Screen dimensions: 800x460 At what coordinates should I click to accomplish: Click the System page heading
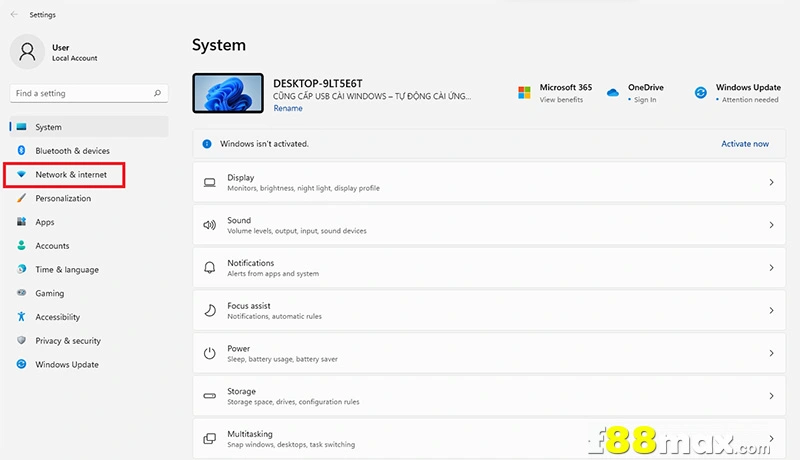[219, 45]
